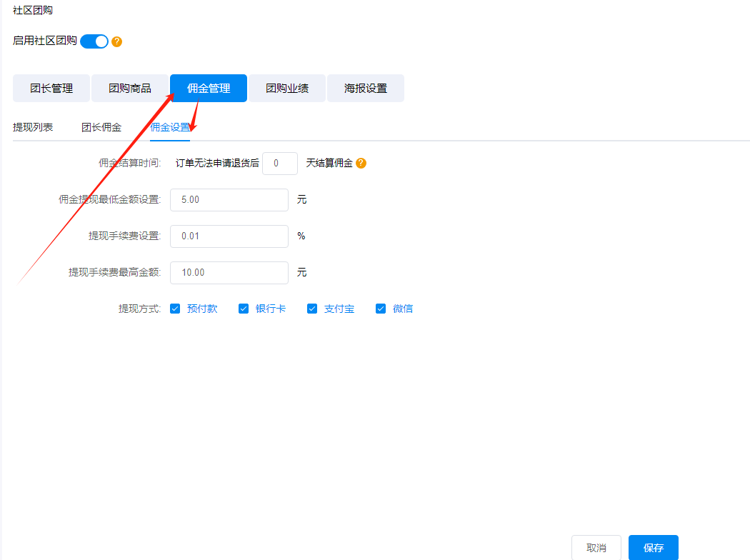The width and height of the screenshot is (750, 560).
Task: Disable the 微信 withdrawal option
Action: 381,309
